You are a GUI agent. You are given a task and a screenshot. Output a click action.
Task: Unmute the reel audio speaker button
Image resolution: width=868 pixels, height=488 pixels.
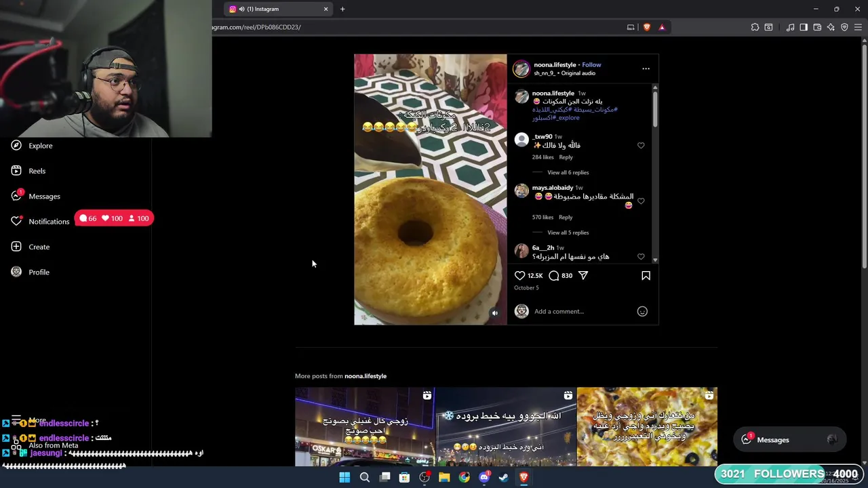coord(494,313)
